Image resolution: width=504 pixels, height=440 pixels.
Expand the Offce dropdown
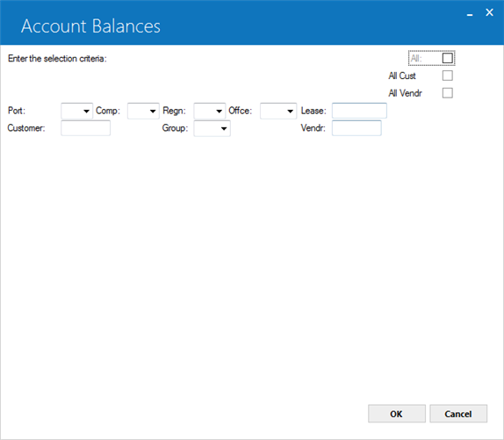pyautogui.click(x=278, y=111)
